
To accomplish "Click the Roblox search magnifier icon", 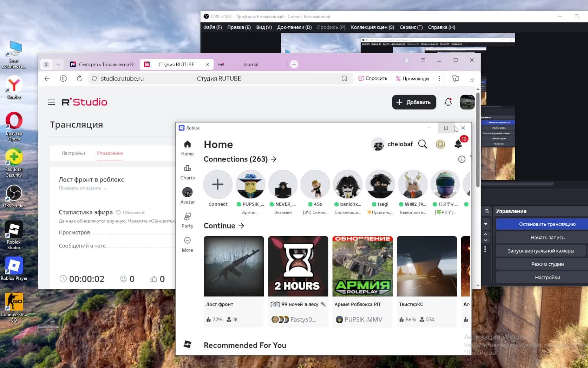I will click(x=422, y=144).
